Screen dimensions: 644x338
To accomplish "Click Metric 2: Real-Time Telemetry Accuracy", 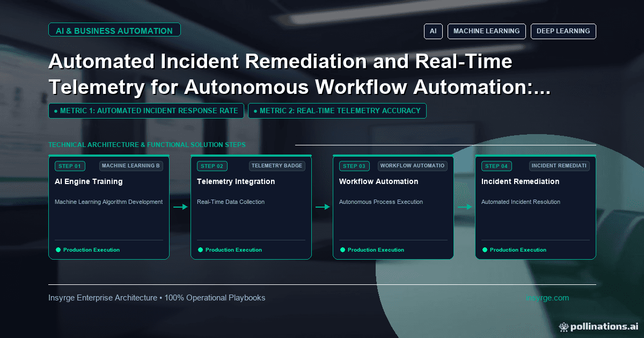I will tap(337, 111).
